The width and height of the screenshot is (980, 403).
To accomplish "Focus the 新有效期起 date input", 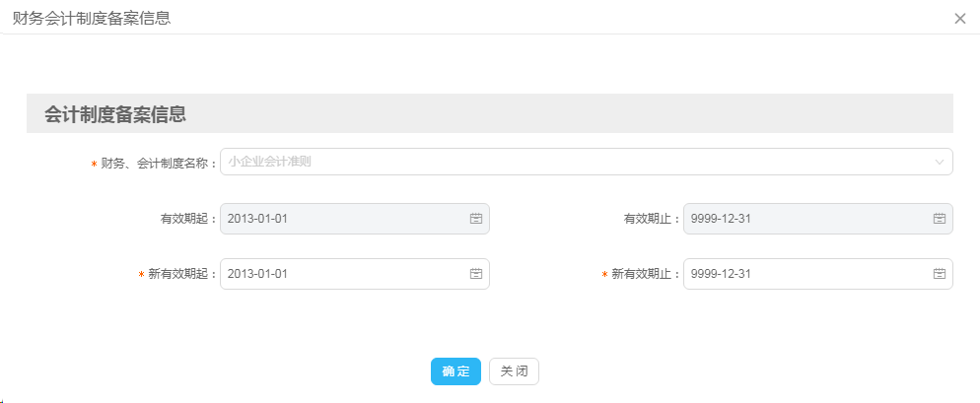I will [x=340, y=274].
